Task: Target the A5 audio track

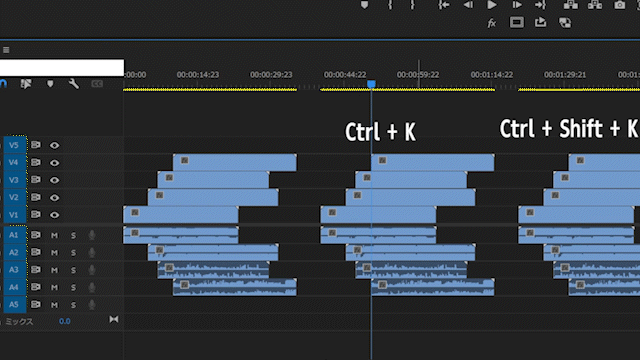Action: (15, 304)
